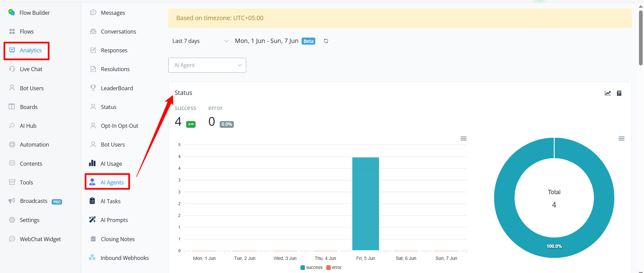The width and height of the screenshot is (644, 273).
Task: Click the refresh icon beside date range
Action: coord(326,41)
